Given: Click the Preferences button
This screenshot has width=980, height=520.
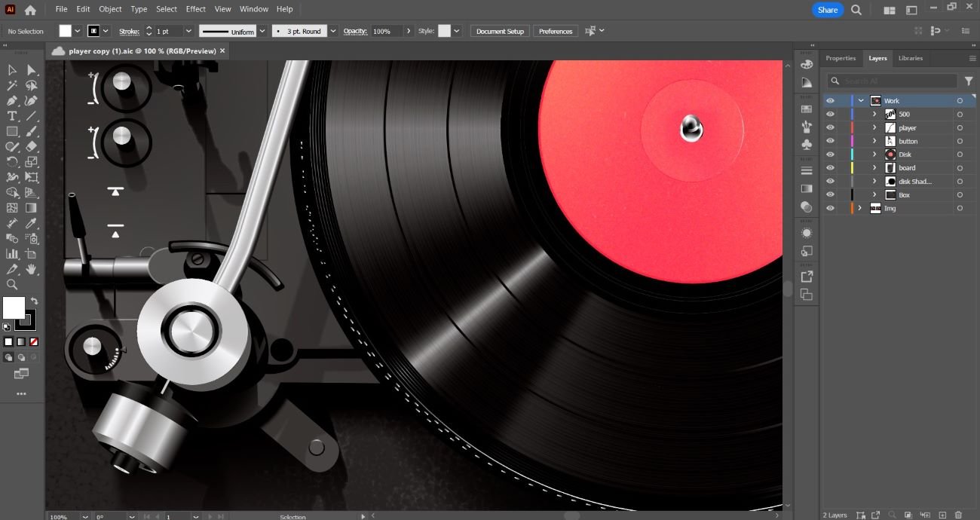Looking at the screenshot, I should tap(556, 31).
